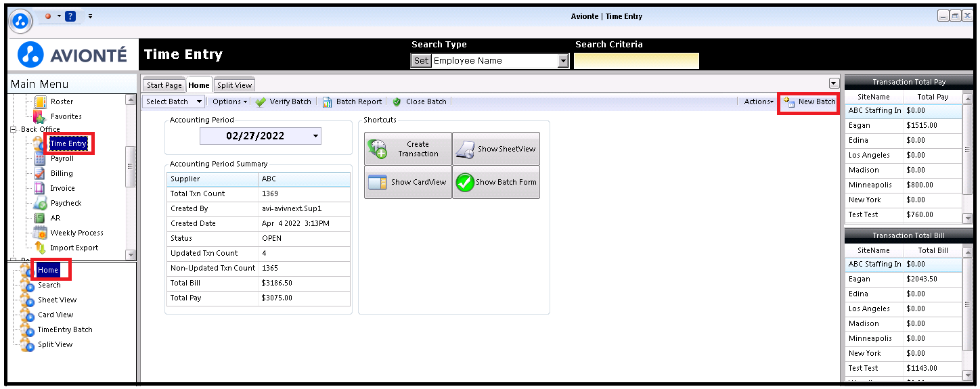
Task: Click the red record dot icon
Action: click(48, 16)
